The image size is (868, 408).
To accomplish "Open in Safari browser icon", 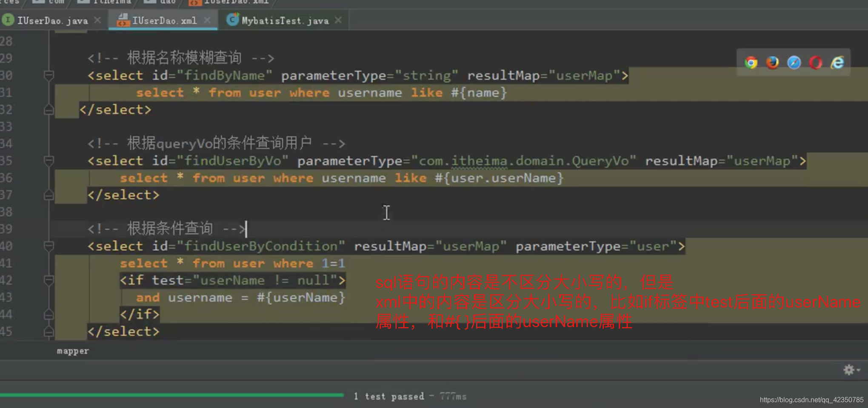I will click(794, 63).
